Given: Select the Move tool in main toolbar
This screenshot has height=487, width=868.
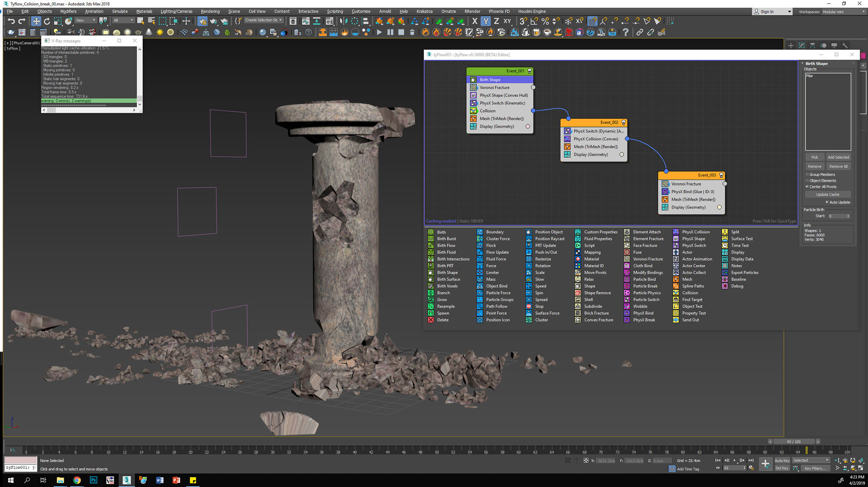Looking at the screenshot, I should point(36,21).
